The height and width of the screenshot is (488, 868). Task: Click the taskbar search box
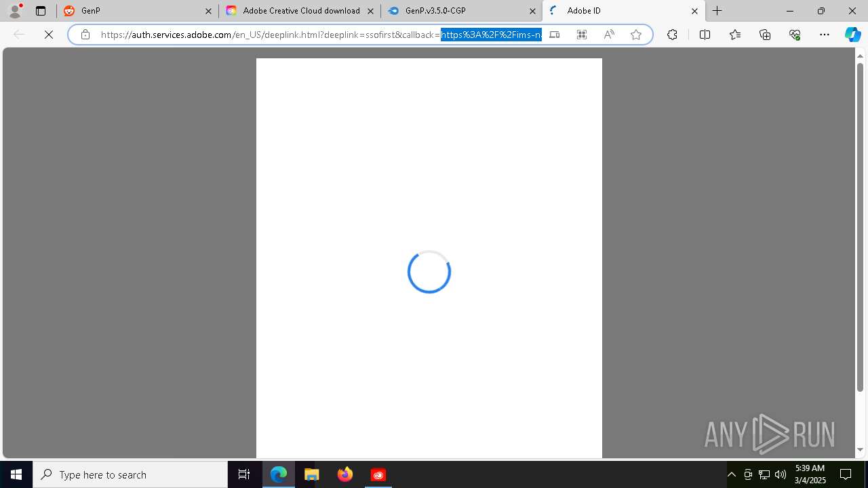130,474
